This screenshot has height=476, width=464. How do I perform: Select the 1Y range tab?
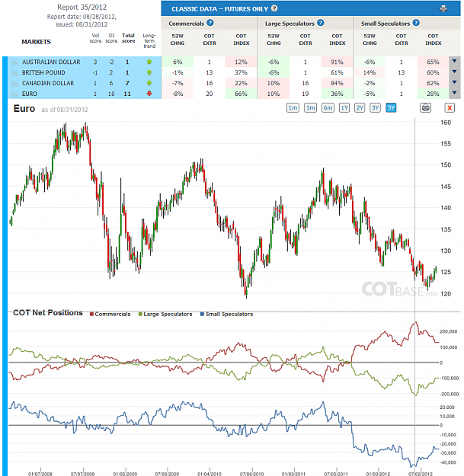pos(344,108)
